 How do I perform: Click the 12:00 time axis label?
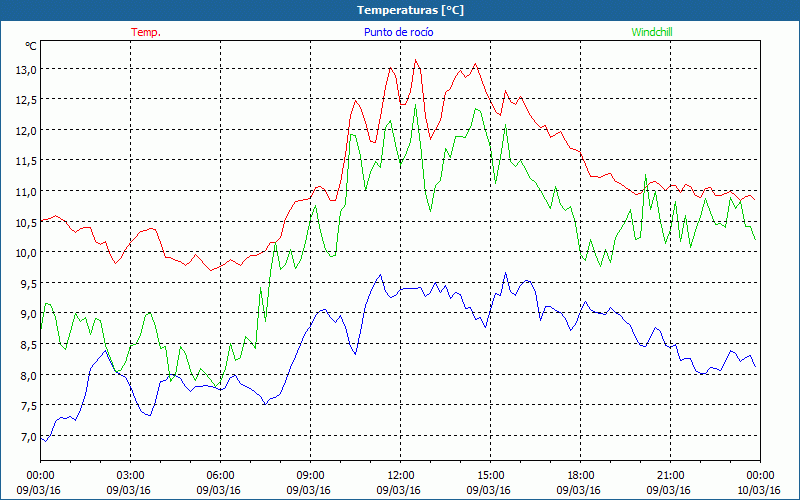pyautogui.click(x=401, y=476)
